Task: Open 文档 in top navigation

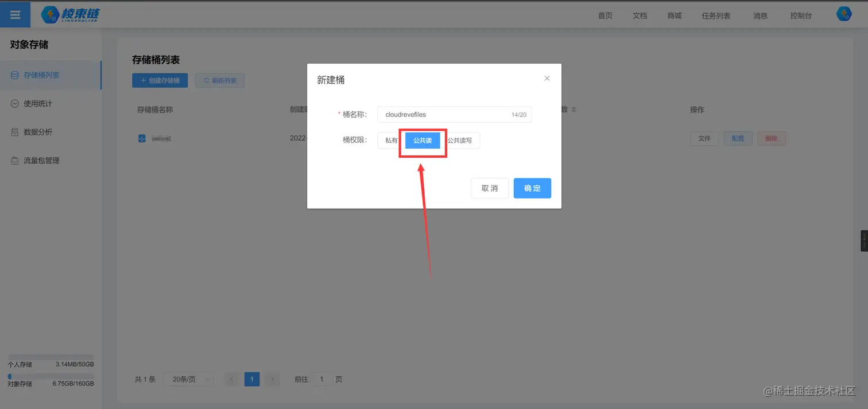Action: click(640, 15)
